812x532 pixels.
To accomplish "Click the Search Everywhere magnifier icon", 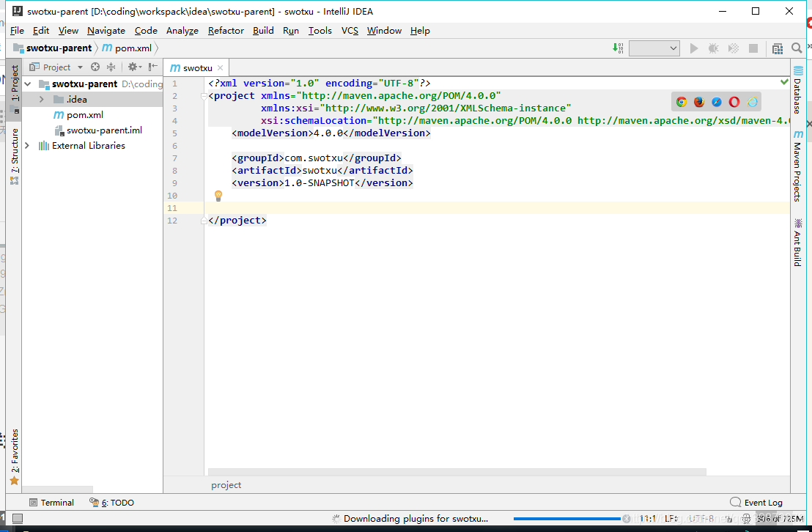I will [x=797, y=48].
